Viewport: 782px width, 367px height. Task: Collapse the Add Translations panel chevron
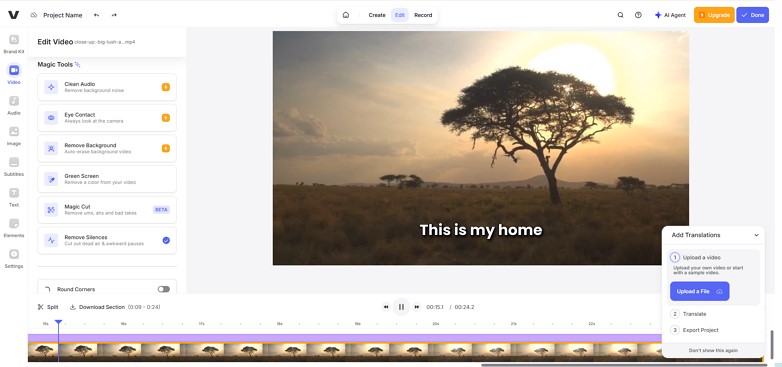[756, 235]
